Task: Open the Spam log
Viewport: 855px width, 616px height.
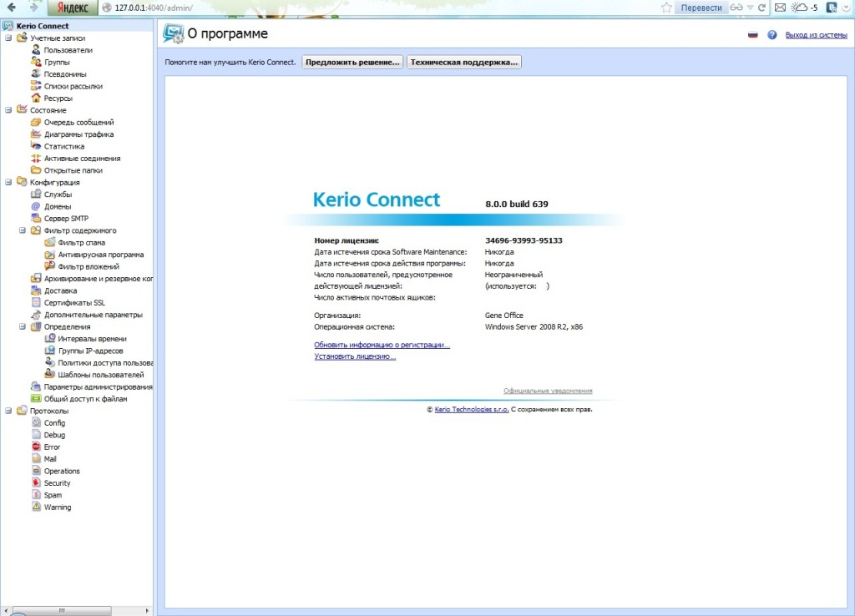Action: [53, 494]
